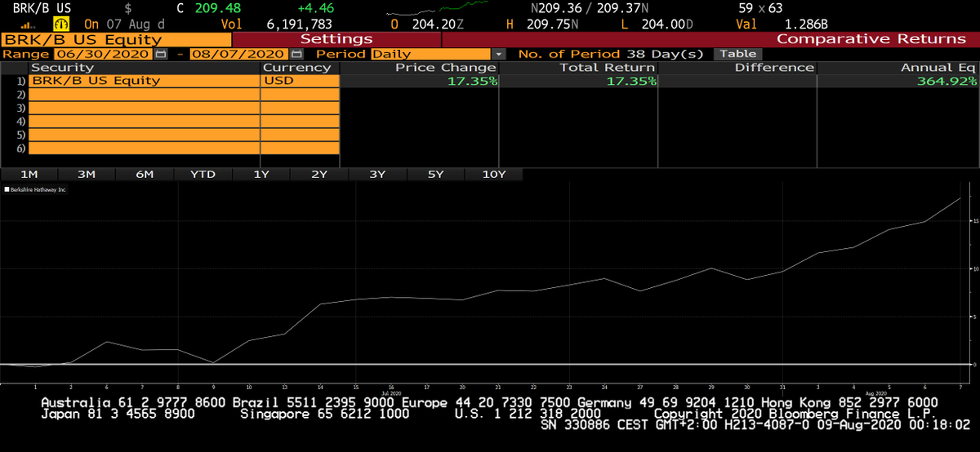
Task: Click the 364.92% Annual Eq value
Action: [x=947, y=81]
